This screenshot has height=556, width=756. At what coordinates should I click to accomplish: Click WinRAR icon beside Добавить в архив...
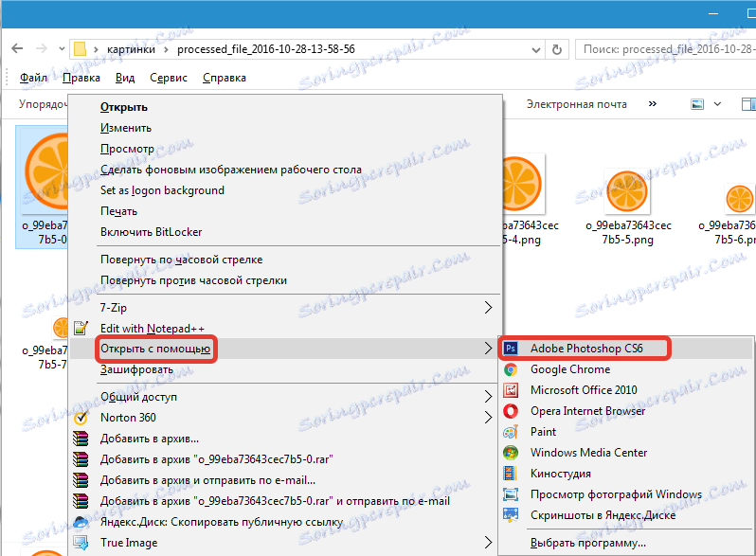coord(81,439)
